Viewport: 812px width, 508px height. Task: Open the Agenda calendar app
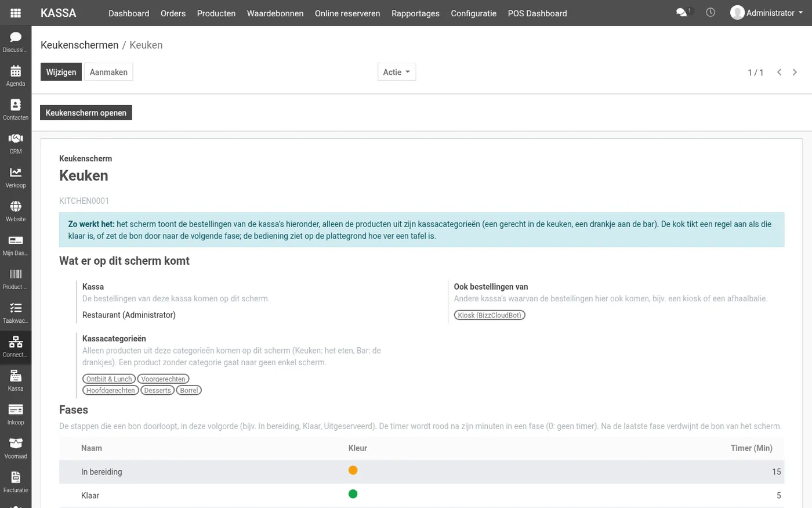click(16, 75)
